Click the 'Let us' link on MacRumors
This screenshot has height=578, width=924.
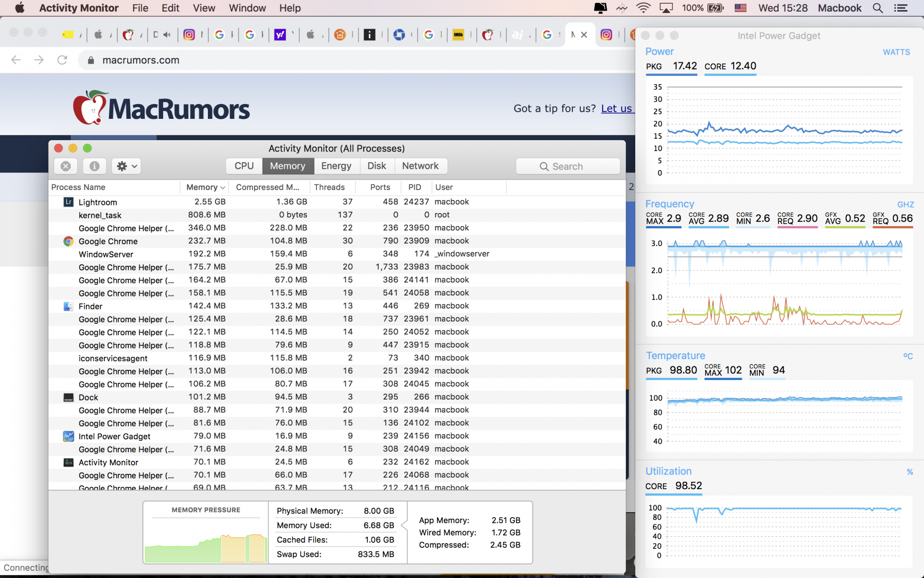pos(616,108)
